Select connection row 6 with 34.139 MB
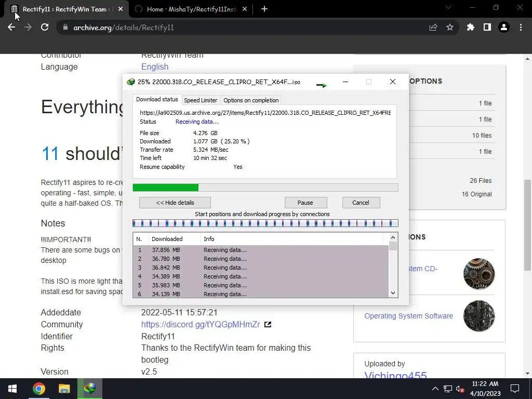 pyautogui.click(x=261, y=294)
